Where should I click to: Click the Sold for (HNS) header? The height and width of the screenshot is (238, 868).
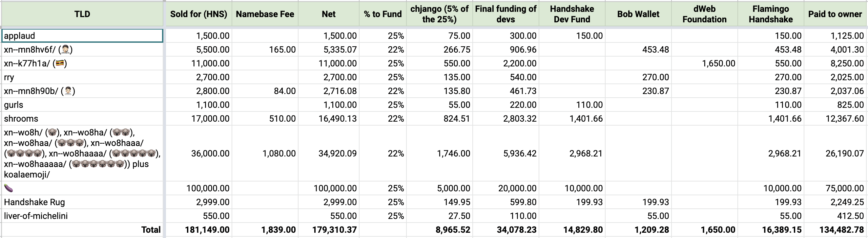[x=198, y=14]
